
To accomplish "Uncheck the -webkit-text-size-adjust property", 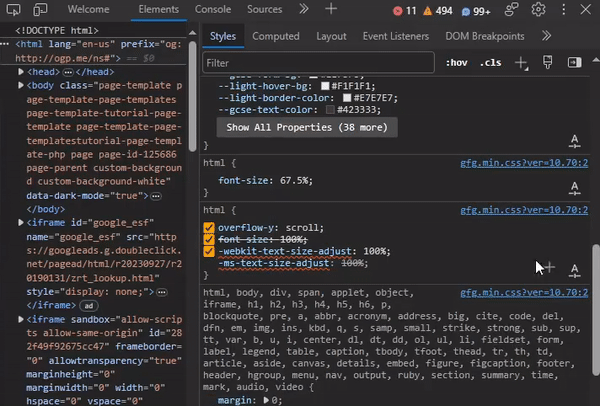I will pos(209,251).
